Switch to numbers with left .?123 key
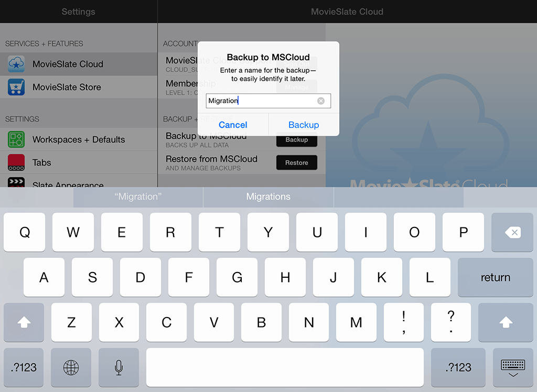 click(x=24, y=367)
